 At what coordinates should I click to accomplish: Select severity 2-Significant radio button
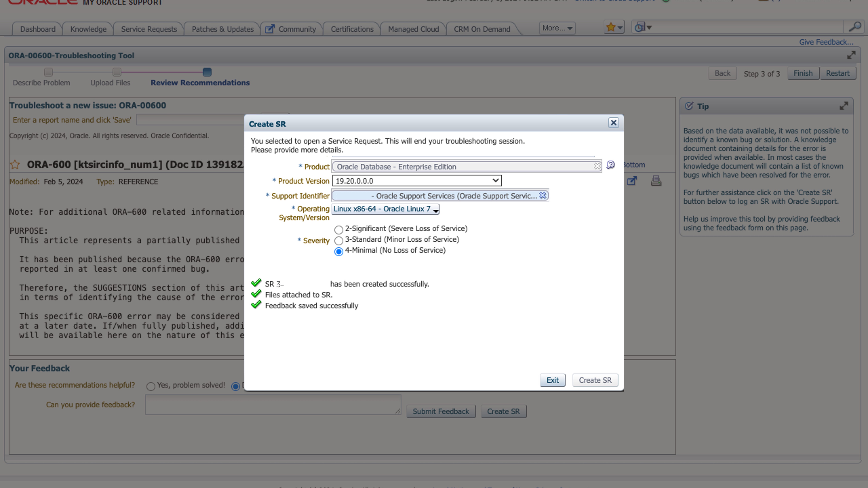point(339,230)
